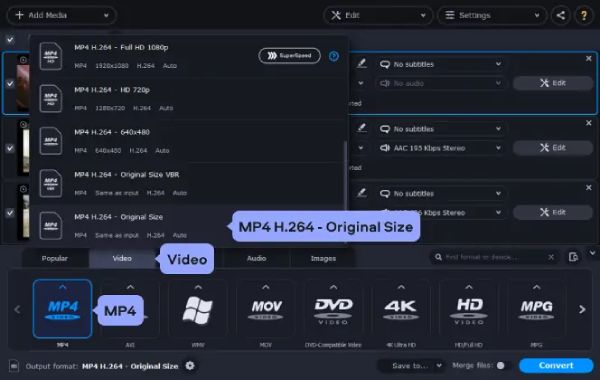Switch to the Audio tab
This screenshot has height=380, width=600.
click(256, 259)
